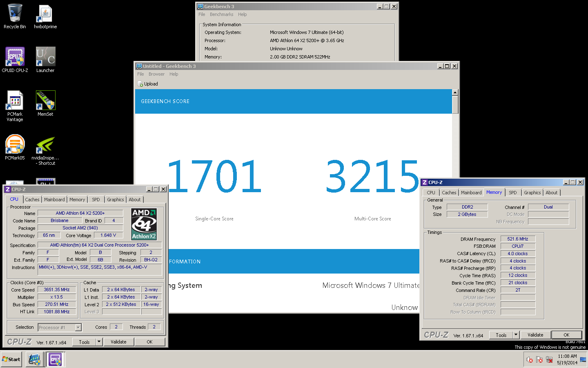This screenshot has width=588, height=368.
Task: Switch to About tab in right CPU-Z window
Action: coord(552,193)
